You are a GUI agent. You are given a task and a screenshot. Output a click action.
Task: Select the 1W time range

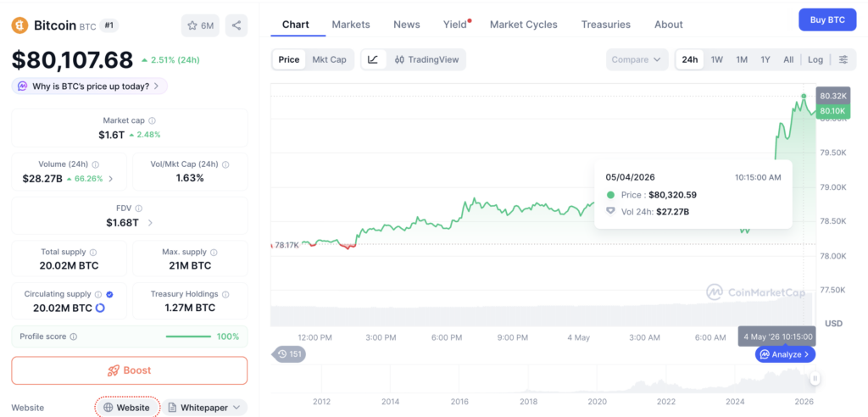click(x=717, y=60)
